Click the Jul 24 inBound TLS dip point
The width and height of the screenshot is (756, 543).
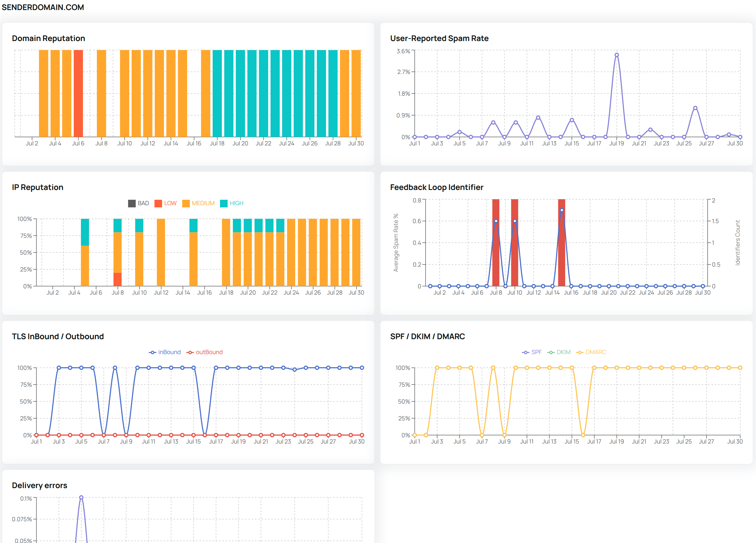[x=294, y=369]
